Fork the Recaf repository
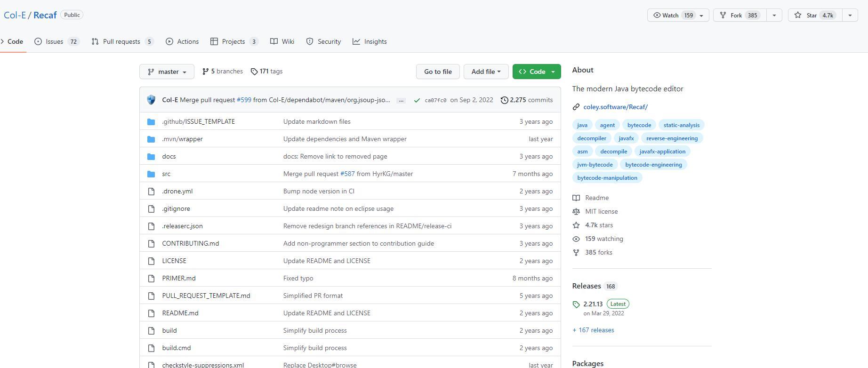 [x=739, y=15]
